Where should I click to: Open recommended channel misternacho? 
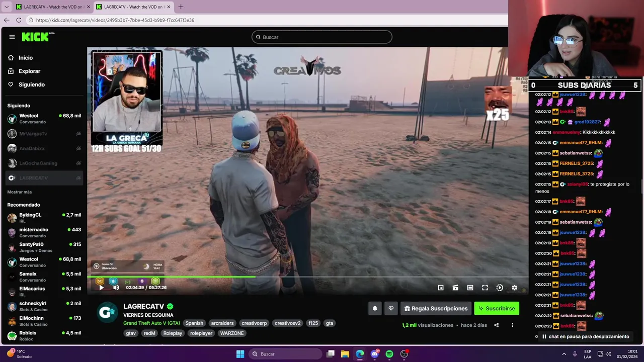coord(44,232)
